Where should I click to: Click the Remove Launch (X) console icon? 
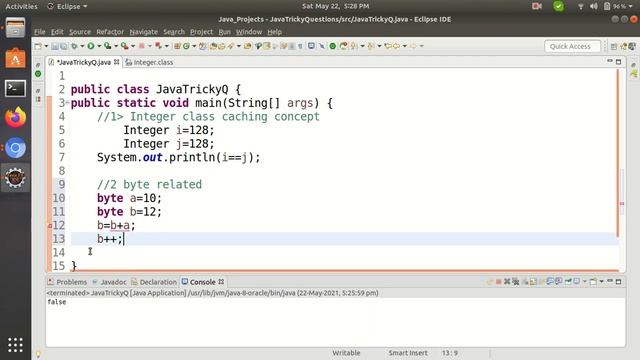pos(507,282)
